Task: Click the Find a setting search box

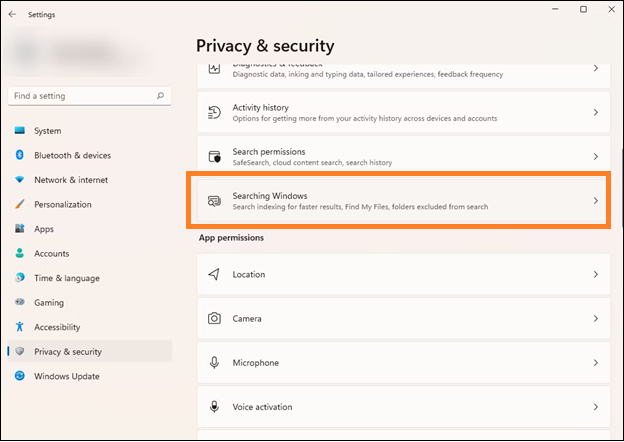Action: click(80, 97)
